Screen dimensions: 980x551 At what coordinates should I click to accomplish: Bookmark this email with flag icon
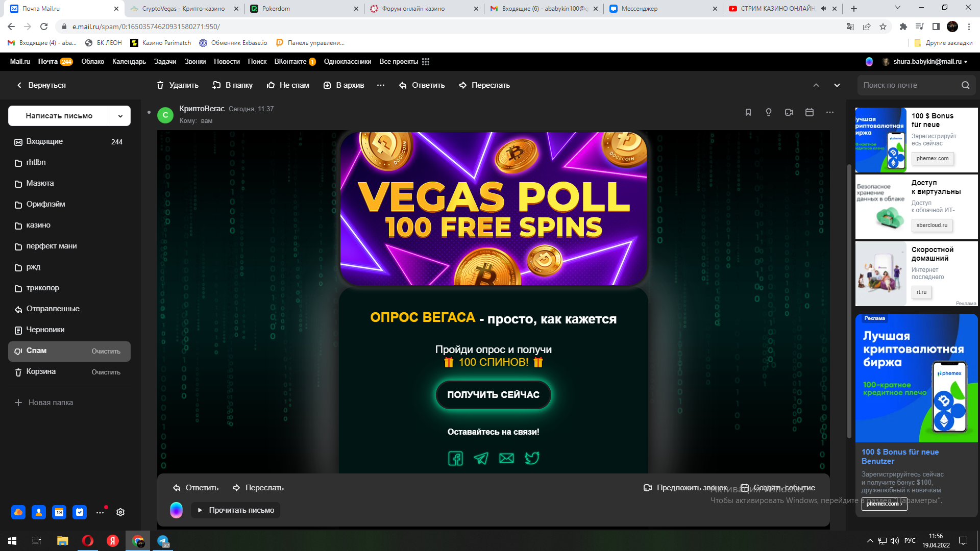(x=748, y=112)
